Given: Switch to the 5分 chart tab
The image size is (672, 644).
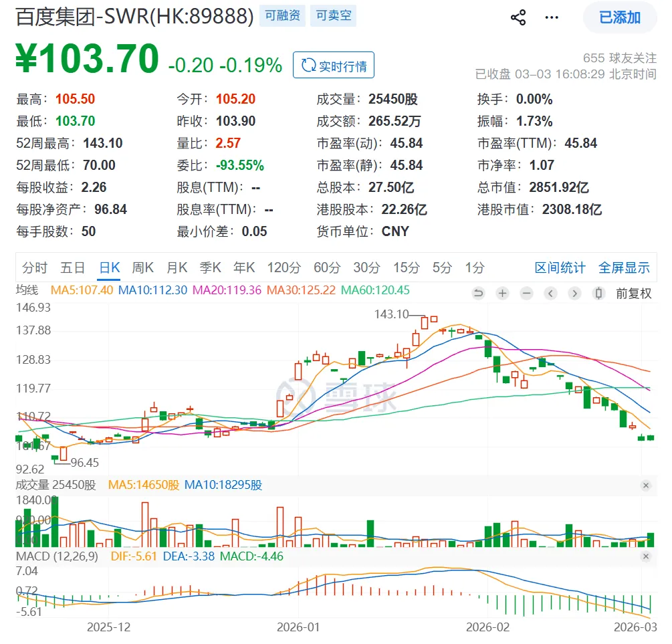Looking at the screenshot, I should point(442,267).
